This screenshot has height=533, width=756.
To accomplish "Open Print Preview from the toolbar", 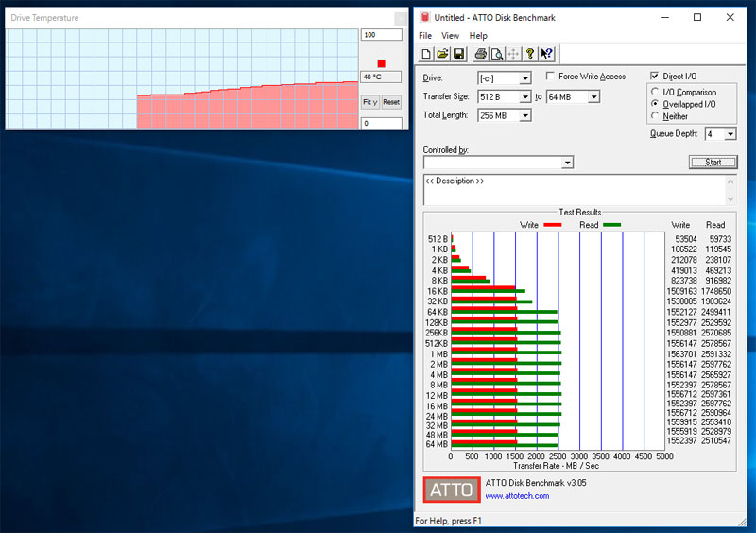I will coord(497,54).
